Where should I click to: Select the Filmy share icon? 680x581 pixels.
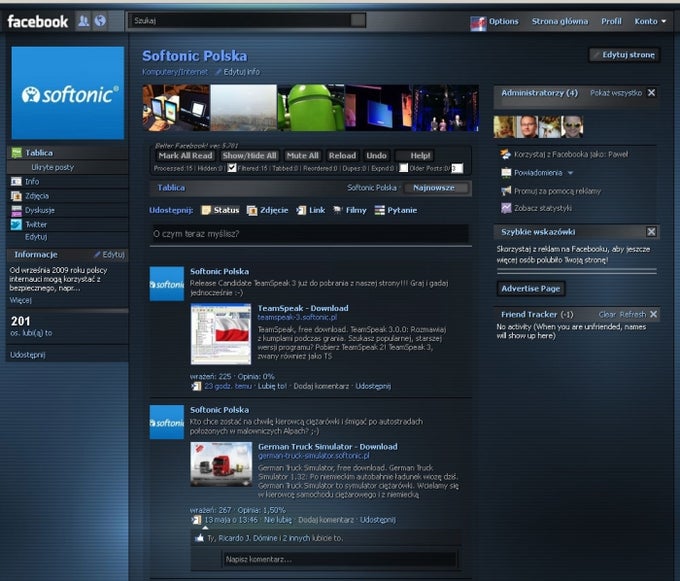tap(338, 210)
